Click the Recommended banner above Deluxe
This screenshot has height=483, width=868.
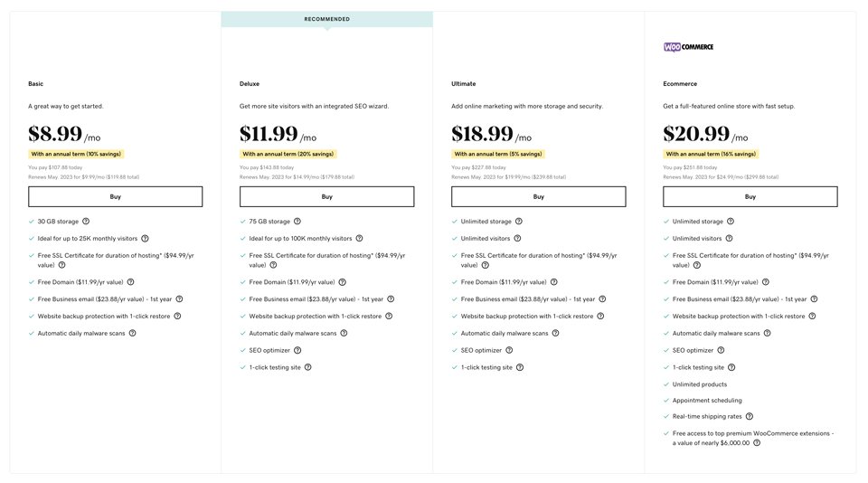tap(326, 19)
